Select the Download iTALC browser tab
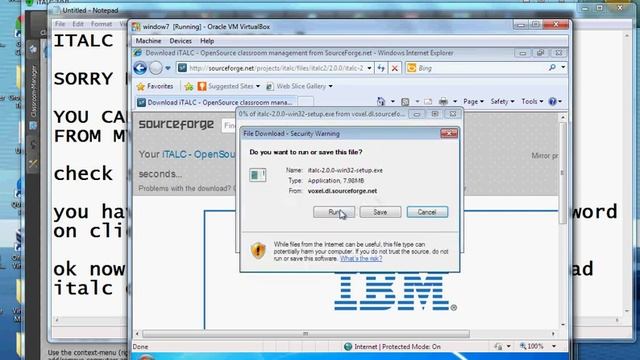Screen dimensions: 640x360 point(216,102)
